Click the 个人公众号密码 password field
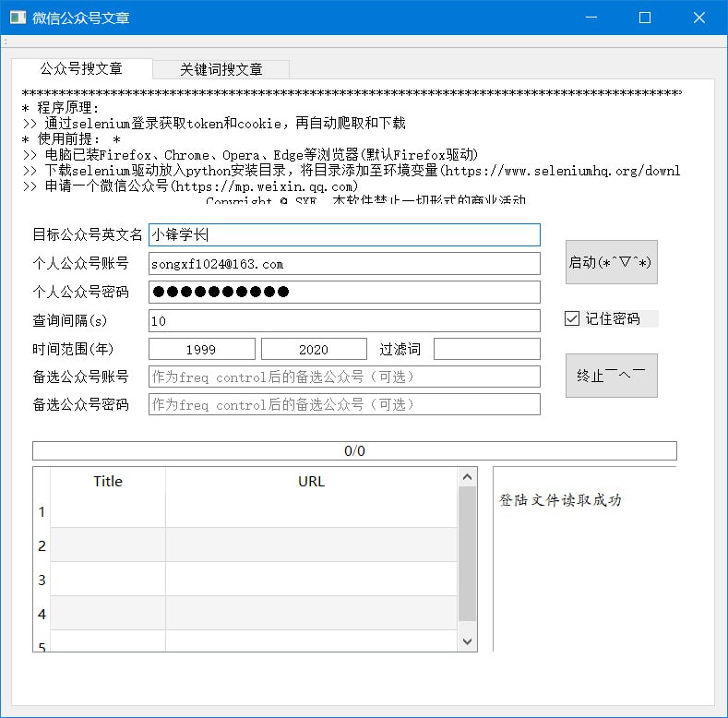 (344, 293)
